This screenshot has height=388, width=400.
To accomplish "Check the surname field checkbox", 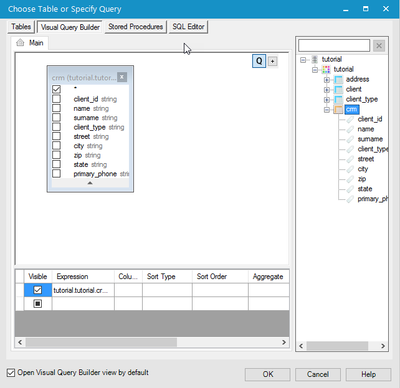I will (56, 118).
